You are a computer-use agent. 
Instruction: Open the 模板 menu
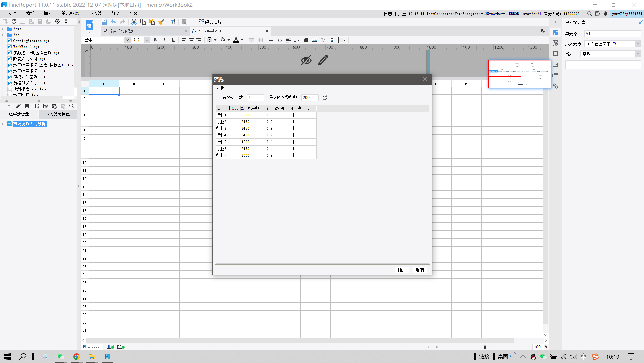coord(30,13)
